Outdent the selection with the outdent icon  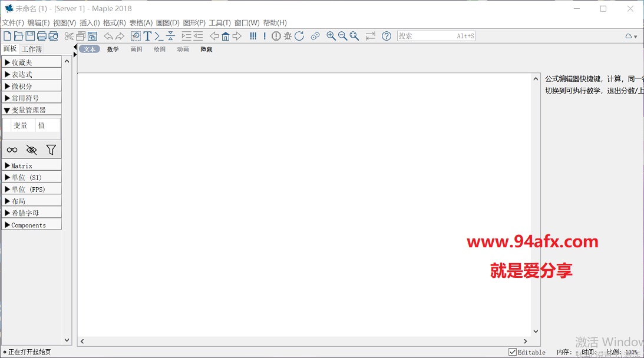(x=198, y=36)
